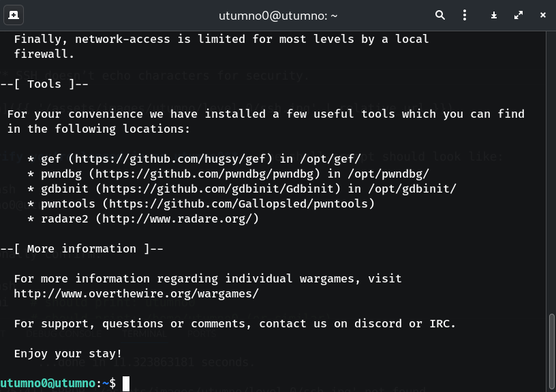Image resolution: width=556 pixels, height=392 pixels.
Task: Click the '/opt/pwndbg/' path text
Action: (388, 174)
